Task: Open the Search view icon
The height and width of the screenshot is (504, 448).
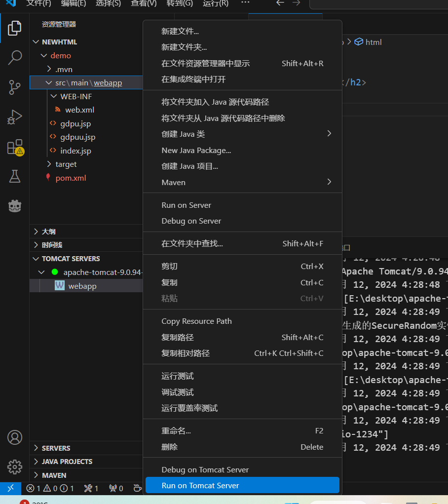Action: pos(14,58)
